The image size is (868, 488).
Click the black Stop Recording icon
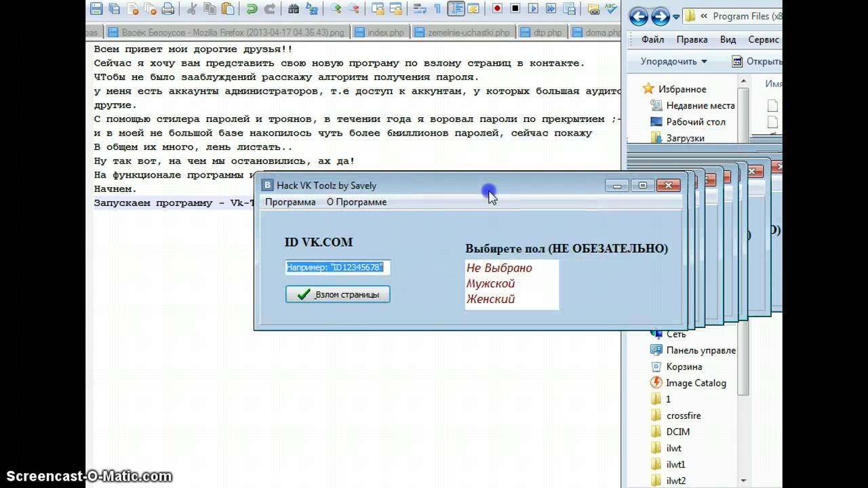[515, 9]
